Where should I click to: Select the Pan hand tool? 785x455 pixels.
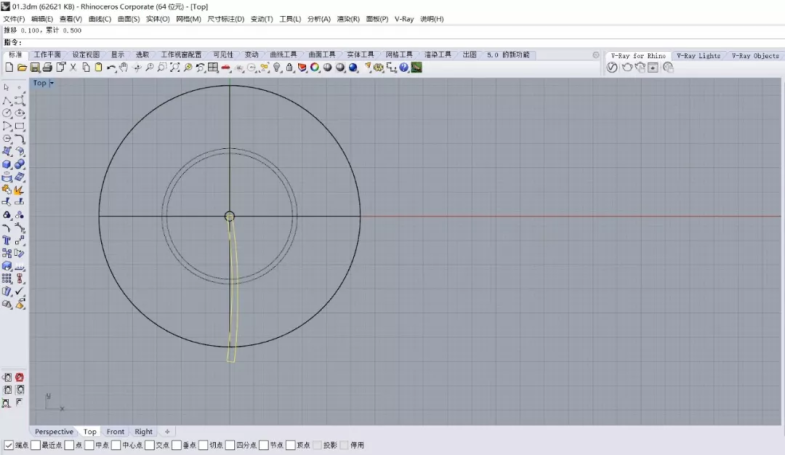tap(124, 67)
